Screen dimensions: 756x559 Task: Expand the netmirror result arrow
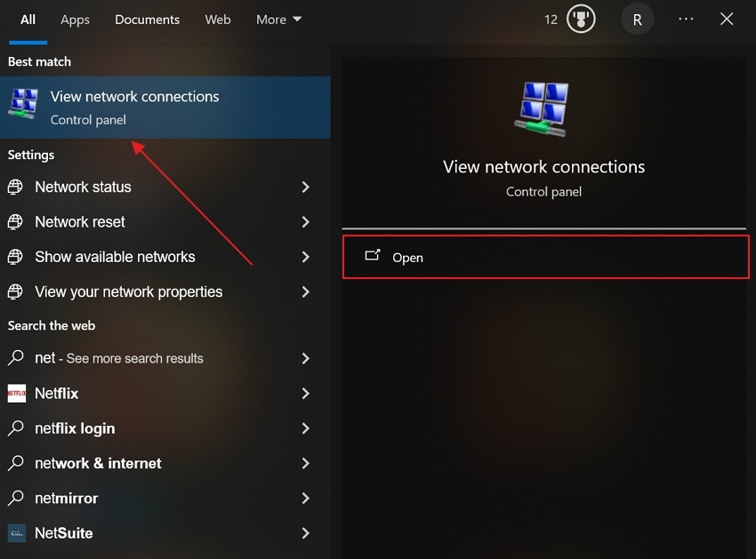(x=305, y=498)
